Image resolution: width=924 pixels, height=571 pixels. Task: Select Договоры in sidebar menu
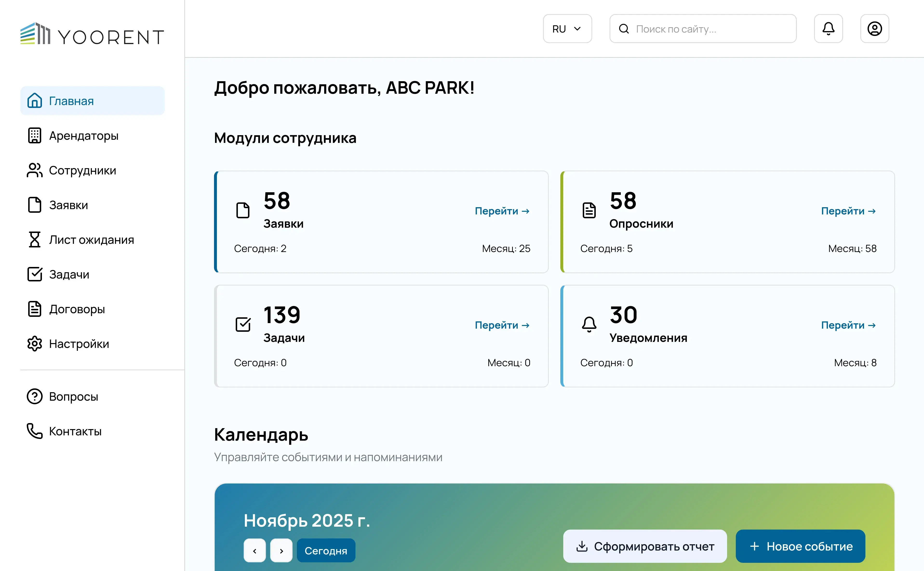coord(77,309)
